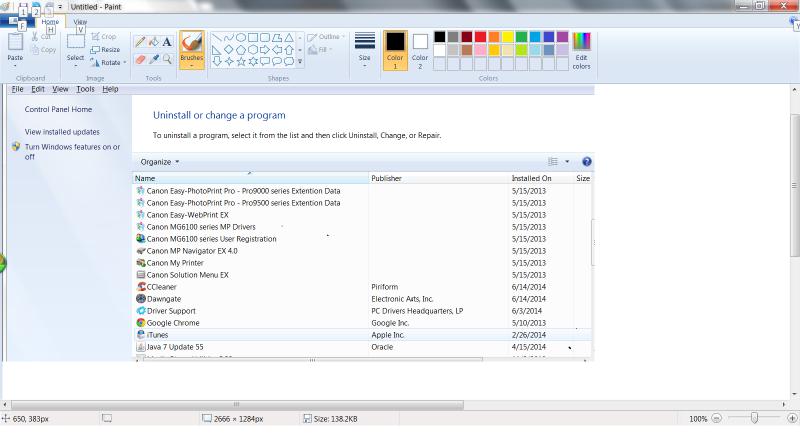The width and height of the screenshot is (800, 439).
Task: Open the Select tool dropdown arrow
Action: 76,66
